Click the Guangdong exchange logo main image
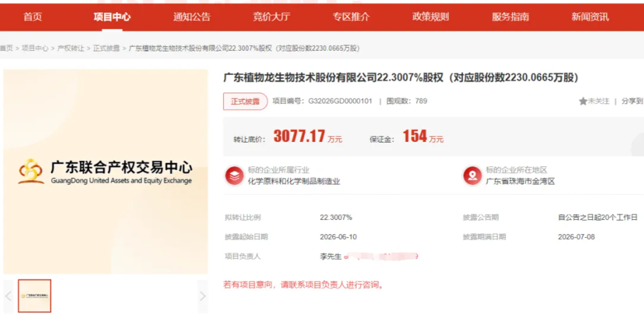The height and width of the screenshot is (321, 644). tap(105, 172)
